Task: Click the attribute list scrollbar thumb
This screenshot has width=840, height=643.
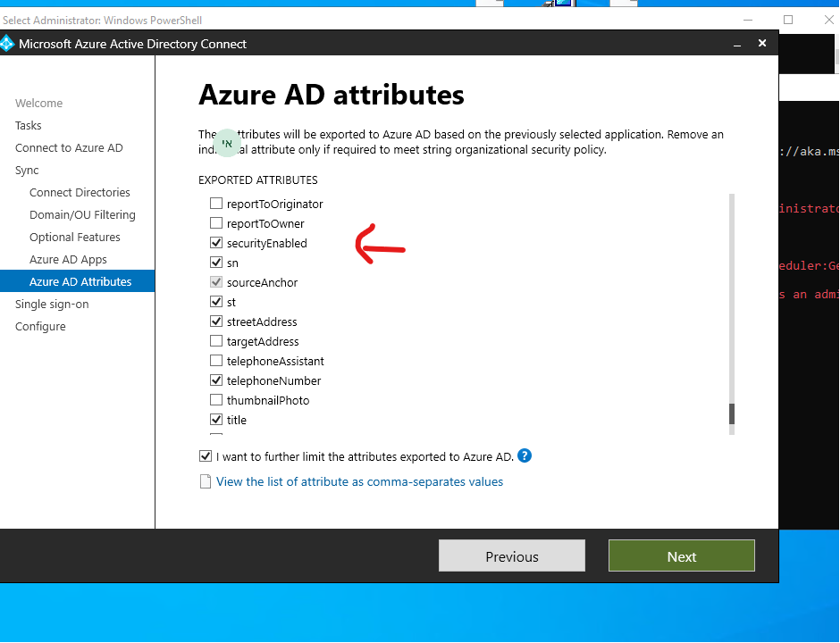Action: coord(732,413)
